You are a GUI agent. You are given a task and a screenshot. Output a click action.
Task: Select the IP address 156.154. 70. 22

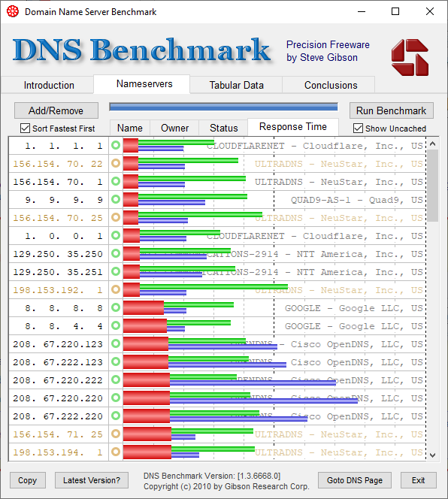pos(58,164)
